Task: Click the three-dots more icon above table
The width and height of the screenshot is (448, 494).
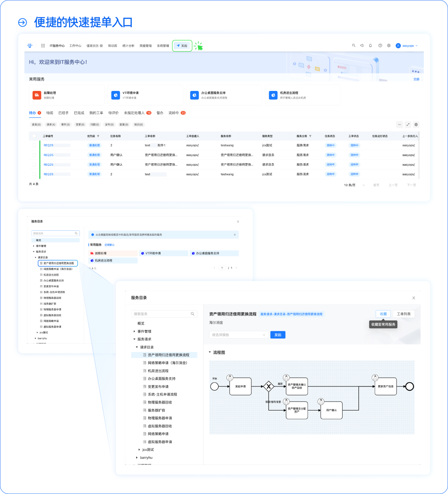Action: point(399,125)
